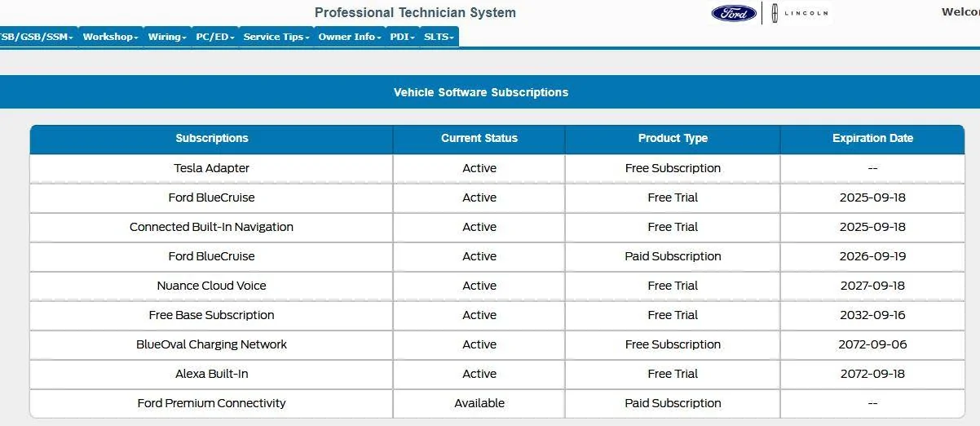
Task: Expand the Workshop menu
Action: (x=110, y=37)
